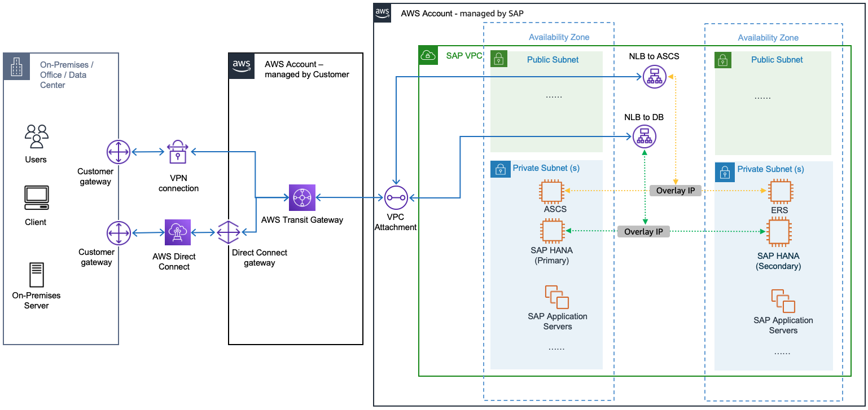This screenshot has height=410, width=868.
Task: Click the Customer gateway icon beside VPN connection
Action: [x=119, y=152]
